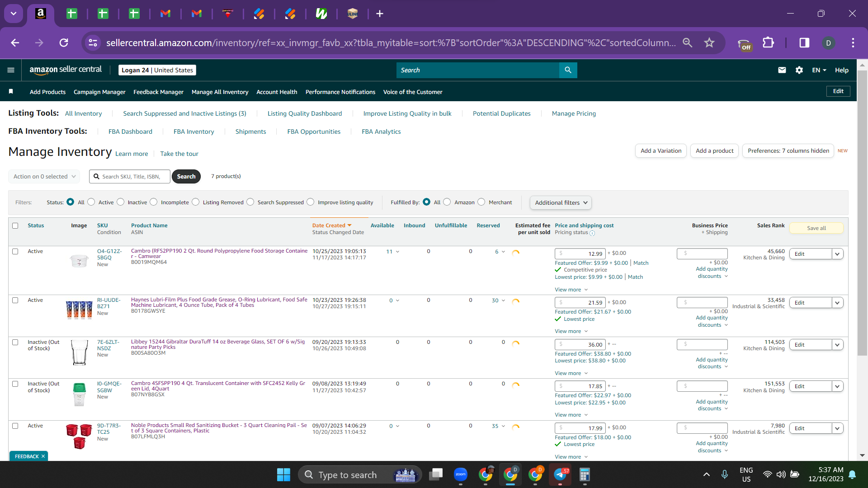Click the browser reload icon
Viewport: 868px width, 488px height.
click(64, 43)
